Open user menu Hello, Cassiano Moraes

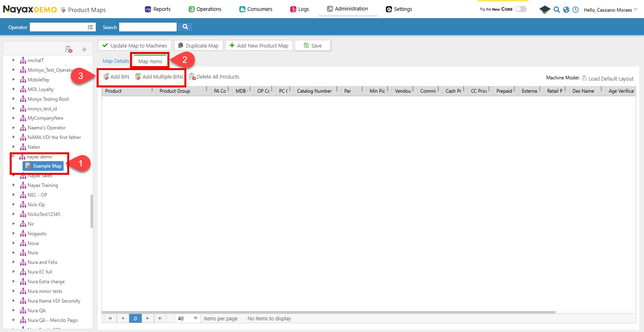click(x=611, y=10)
